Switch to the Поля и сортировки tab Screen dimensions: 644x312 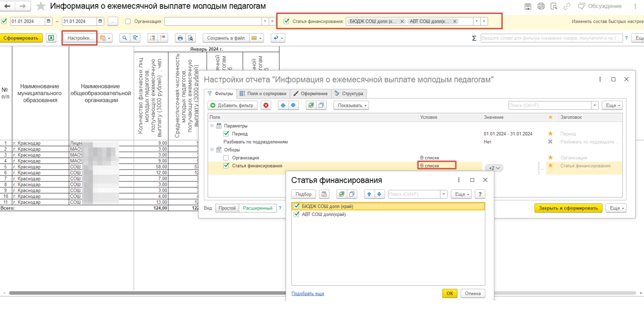click(x=263, y=93)
